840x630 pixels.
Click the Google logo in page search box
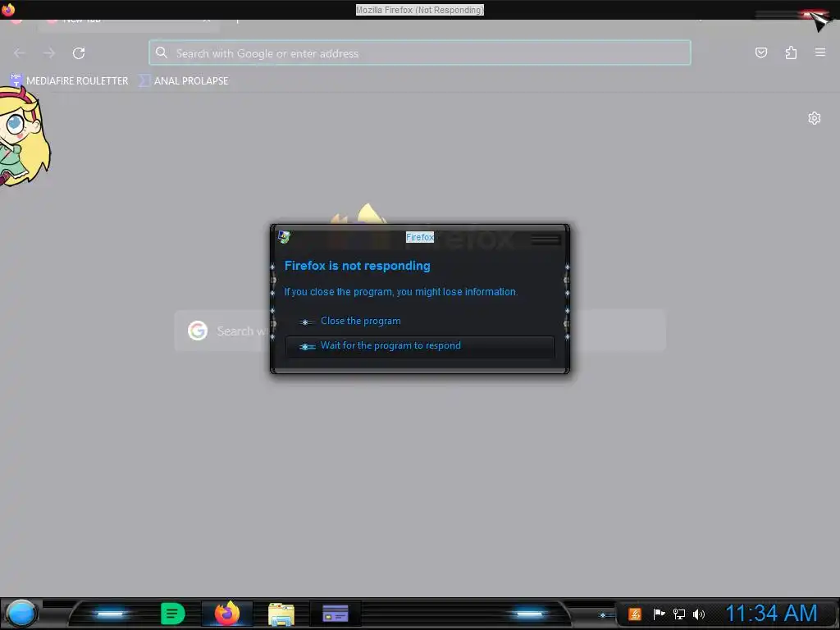[198, 331]
